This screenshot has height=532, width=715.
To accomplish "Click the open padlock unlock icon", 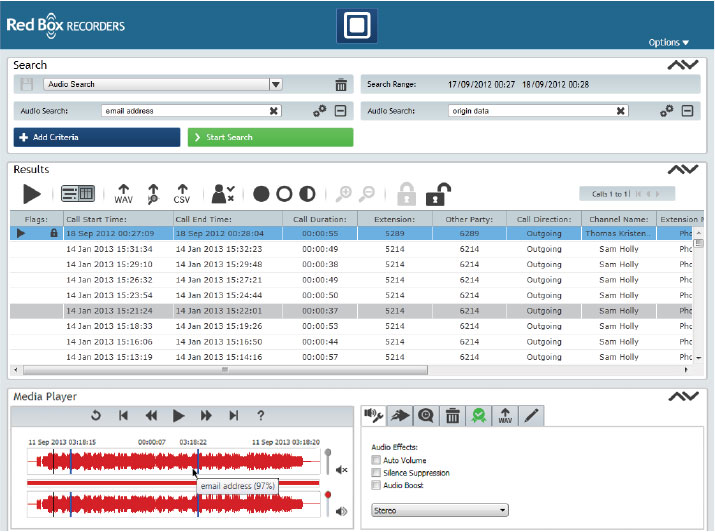I will tap(437, 193).
